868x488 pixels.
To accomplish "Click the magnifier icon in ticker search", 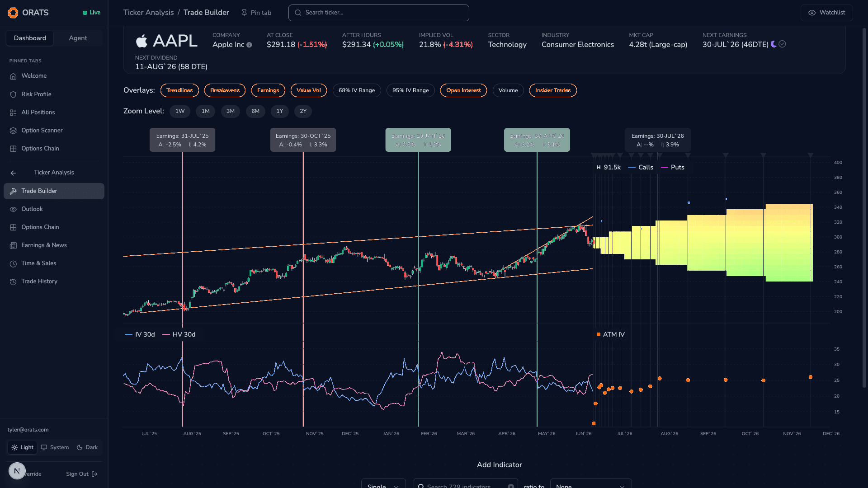I will 298,13.
